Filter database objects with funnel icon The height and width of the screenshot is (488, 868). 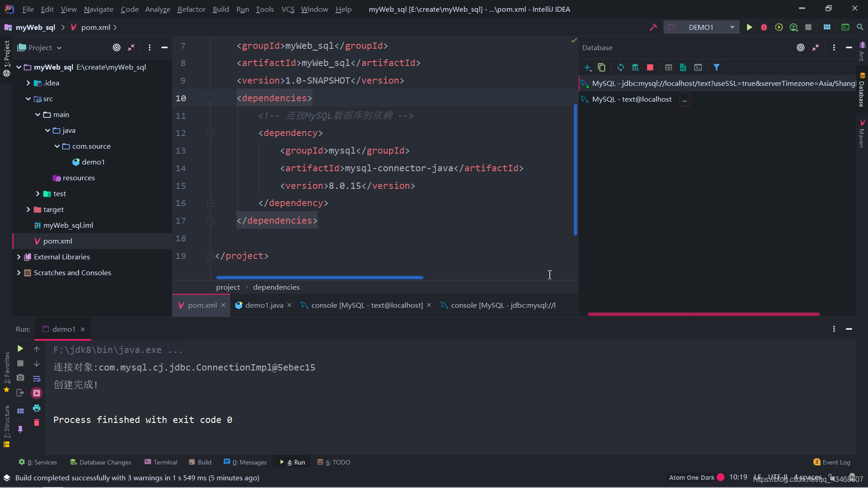[717, 67]
